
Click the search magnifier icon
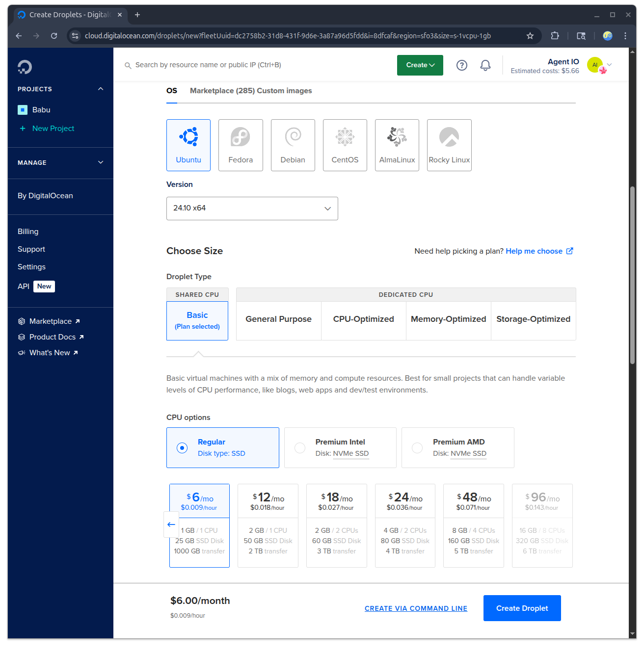128,65
